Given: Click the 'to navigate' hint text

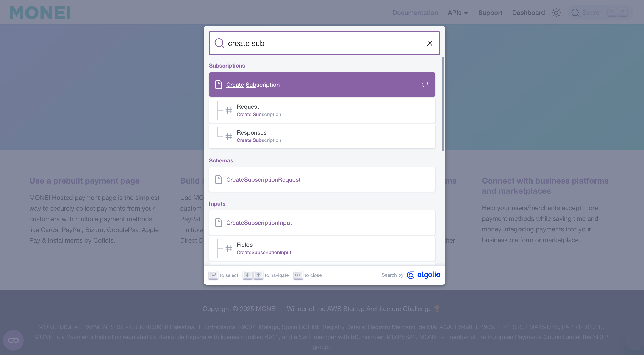Looking at the screenshot, I should coord(277,275).
